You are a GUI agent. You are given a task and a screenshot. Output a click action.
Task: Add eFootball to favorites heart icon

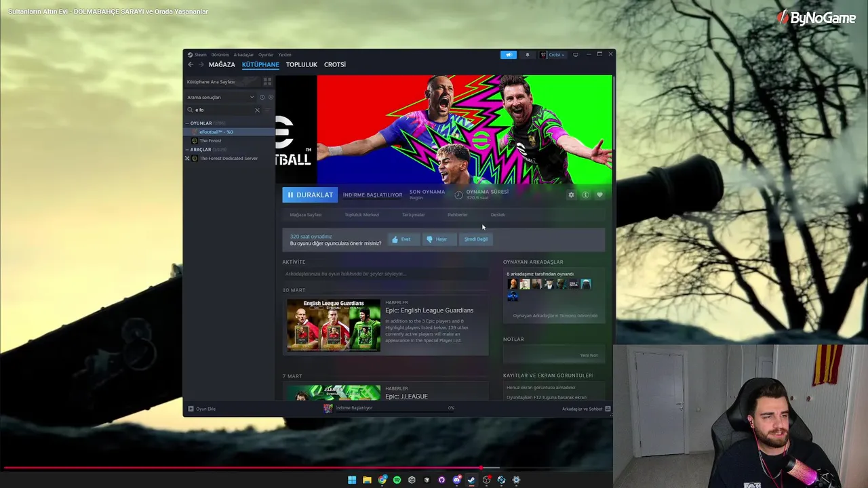[599, 195]
